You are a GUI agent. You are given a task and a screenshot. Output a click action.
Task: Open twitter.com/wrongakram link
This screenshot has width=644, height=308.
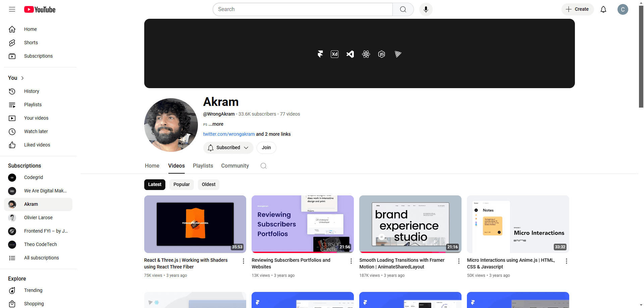pos(229,134)
